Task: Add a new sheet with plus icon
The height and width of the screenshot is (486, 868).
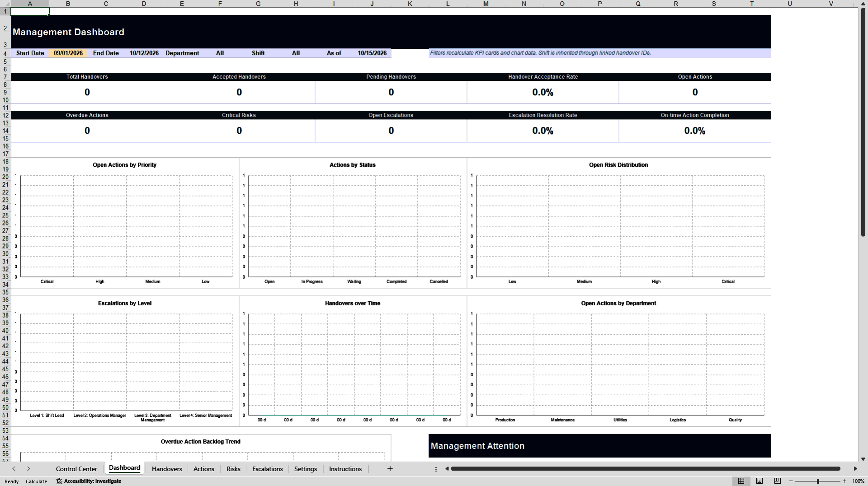Action: coord(390,469)
